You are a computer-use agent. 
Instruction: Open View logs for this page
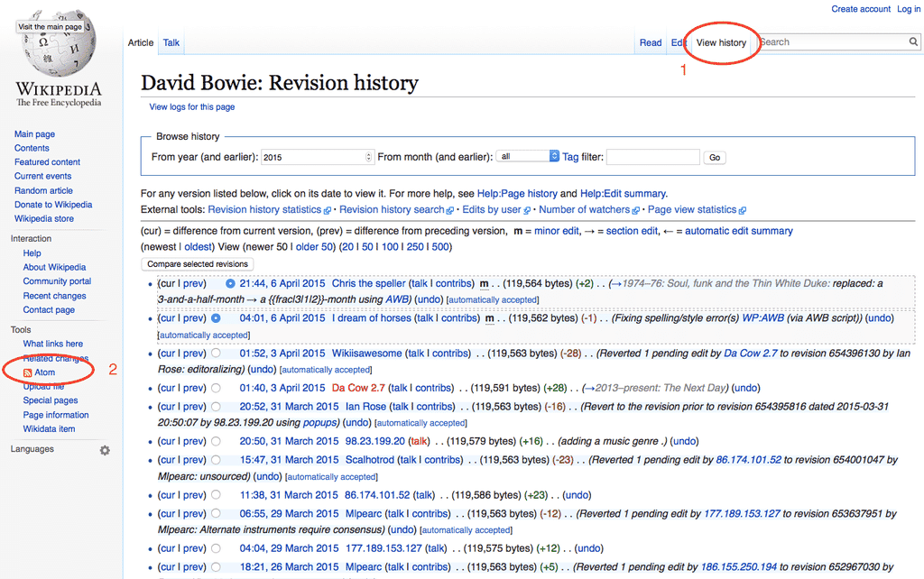pos(191,106)
